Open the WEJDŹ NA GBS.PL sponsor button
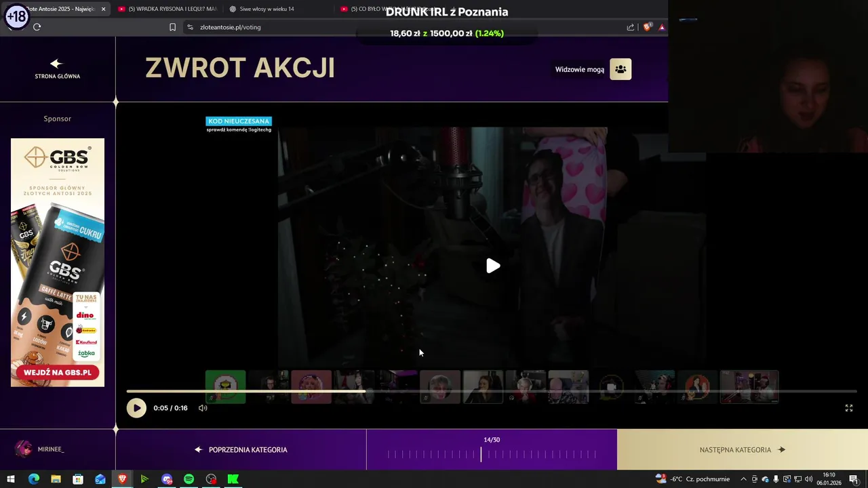 pos(58,373)
